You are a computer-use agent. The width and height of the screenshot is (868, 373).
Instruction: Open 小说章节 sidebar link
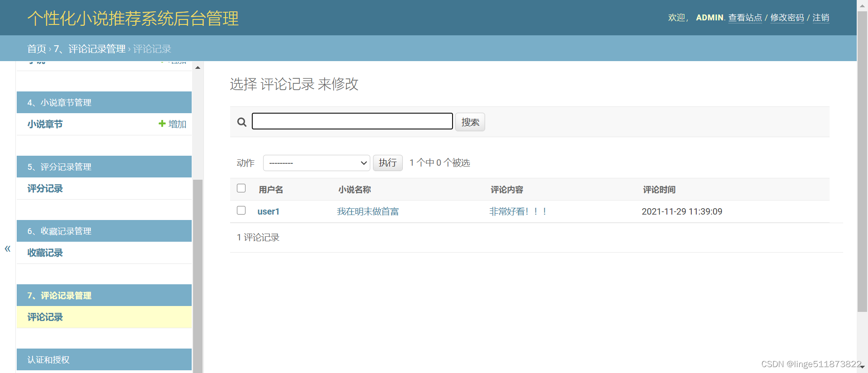pos(45,124)
